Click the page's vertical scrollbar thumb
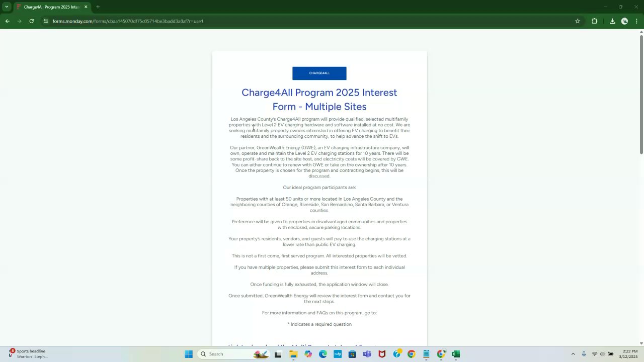 pyautogui.click(x=641, y=95)
